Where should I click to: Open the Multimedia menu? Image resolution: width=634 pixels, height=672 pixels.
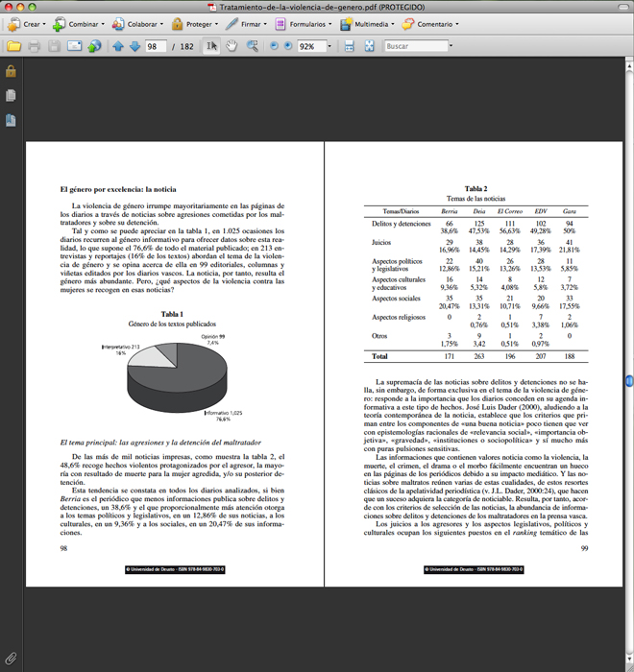coord(367,24)
